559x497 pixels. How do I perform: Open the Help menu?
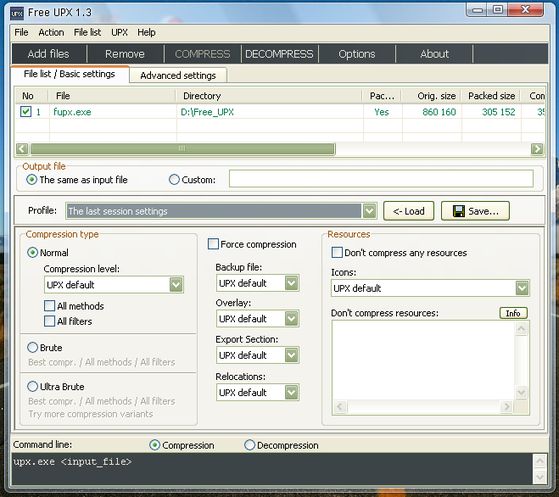[x=147, y=32]
